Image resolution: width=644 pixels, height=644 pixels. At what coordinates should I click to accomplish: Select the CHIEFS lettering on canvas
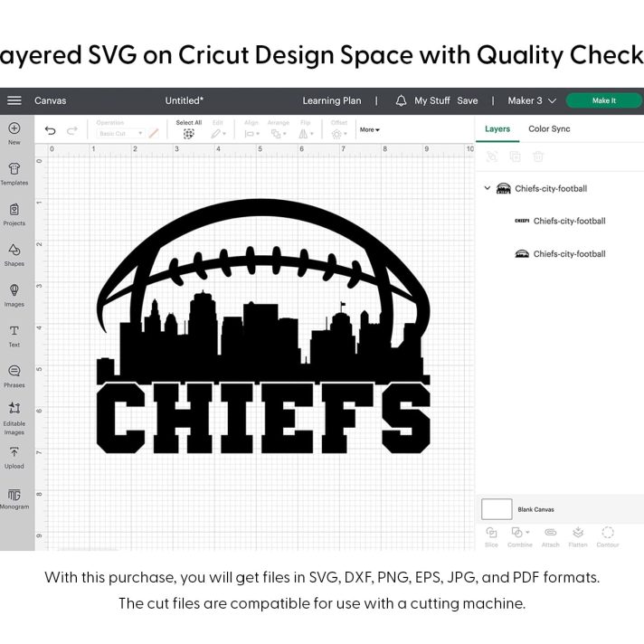pos(263,417)
